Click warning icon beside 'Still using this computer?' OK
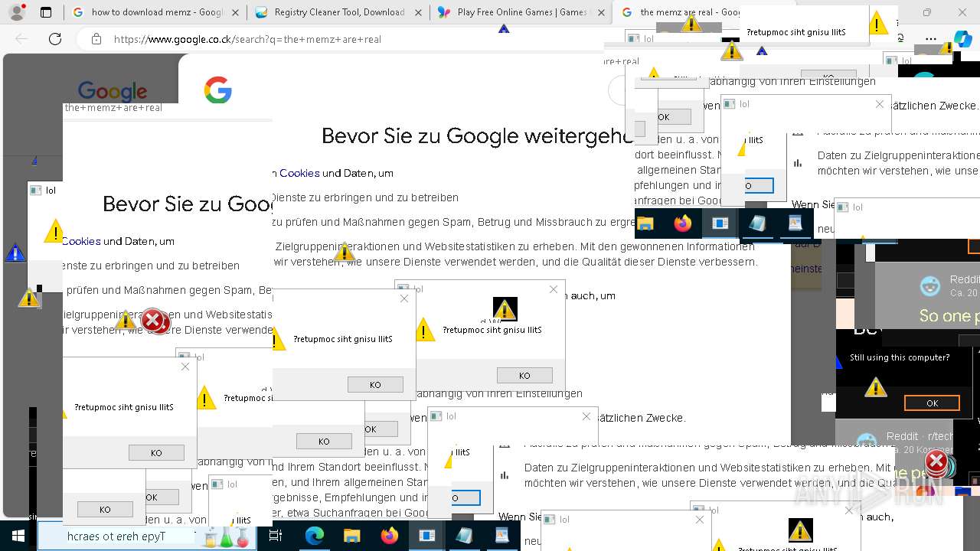The image size is (980, 551). [x=876, y=386]
